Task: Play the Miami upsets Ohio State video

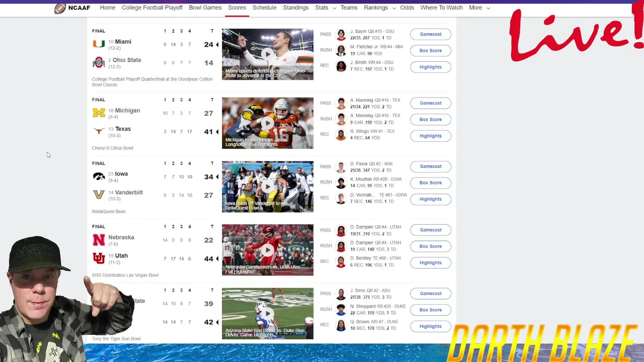Action: pos(268,54)
